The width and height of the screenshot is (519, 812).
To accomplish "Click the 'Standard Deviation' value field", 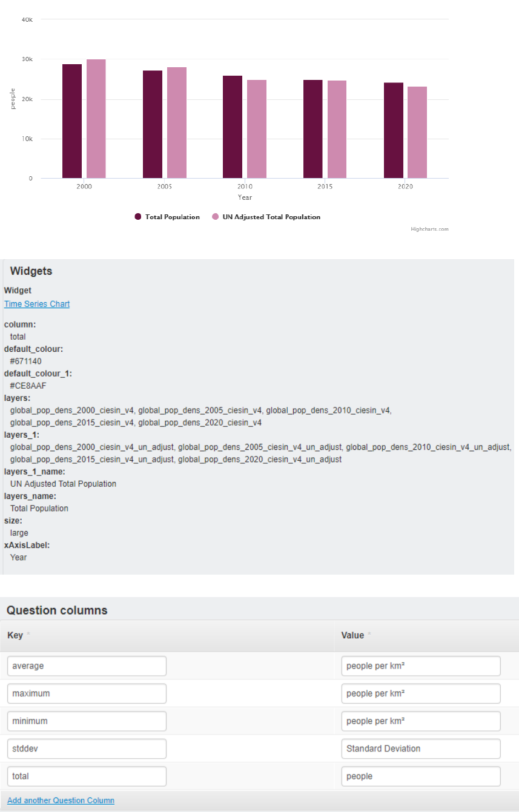I will click(x=421, y=748).
